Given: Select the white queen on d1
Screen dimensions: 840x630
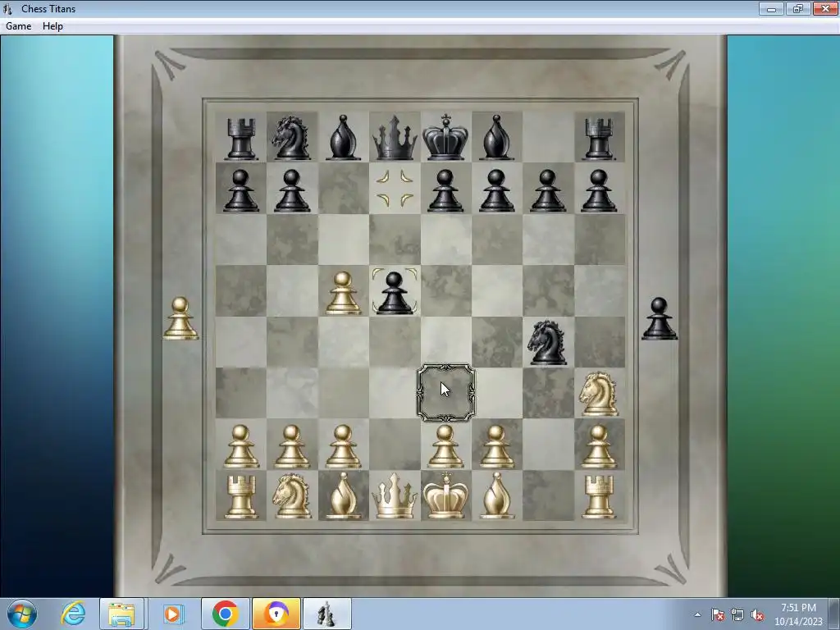Looking at the screenshot, I should pyautogui.click(x=395, y=496).
